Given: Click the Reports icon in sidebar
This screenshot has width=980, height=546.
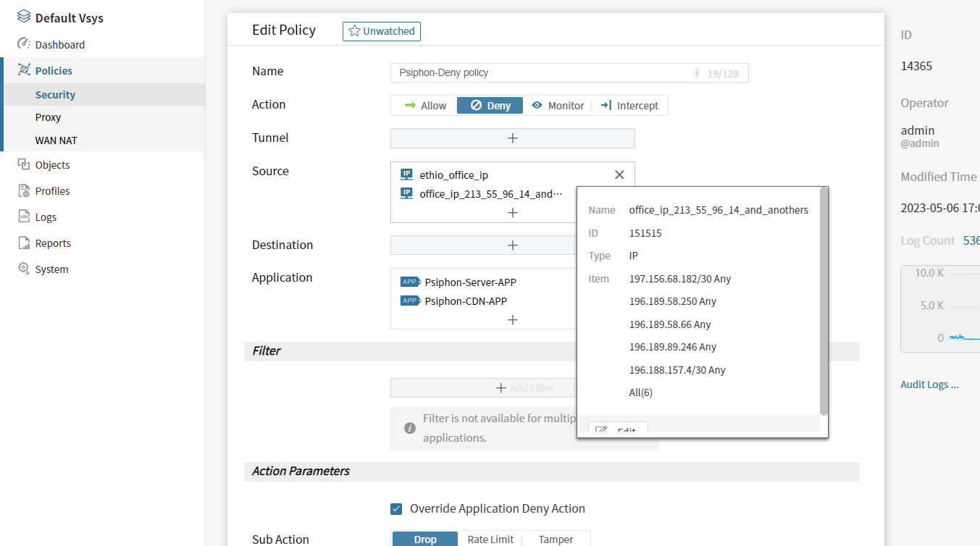Looking at the screenshot, I should pyautogui.click(x=24, y=243).
